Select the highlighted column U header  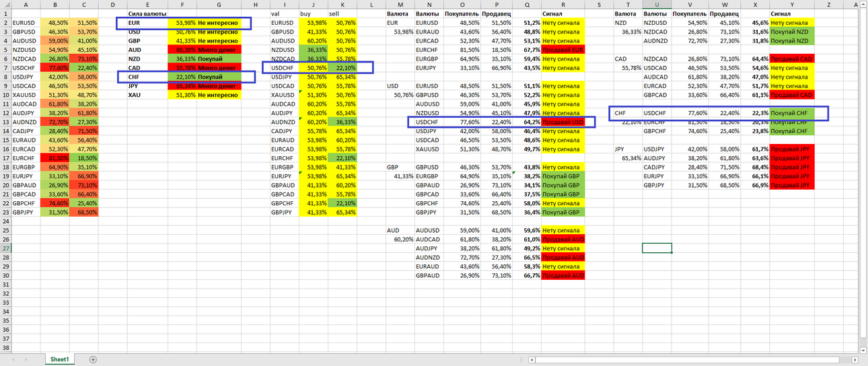[x=657, y=4]
